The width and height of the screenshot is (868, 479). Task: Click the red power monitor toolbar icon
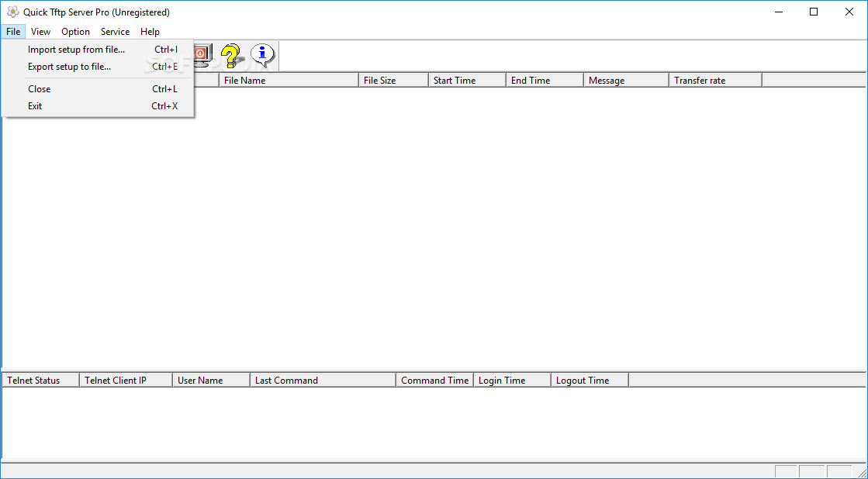click(x=202, y=55)
